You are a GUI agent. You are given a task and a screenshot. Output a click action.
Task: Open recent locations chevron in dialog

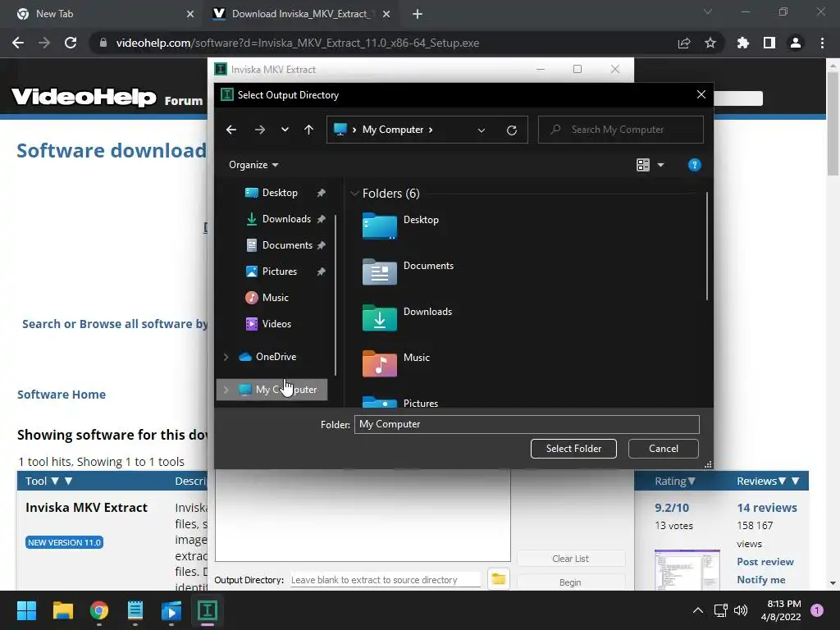click(x=285, y=130)
